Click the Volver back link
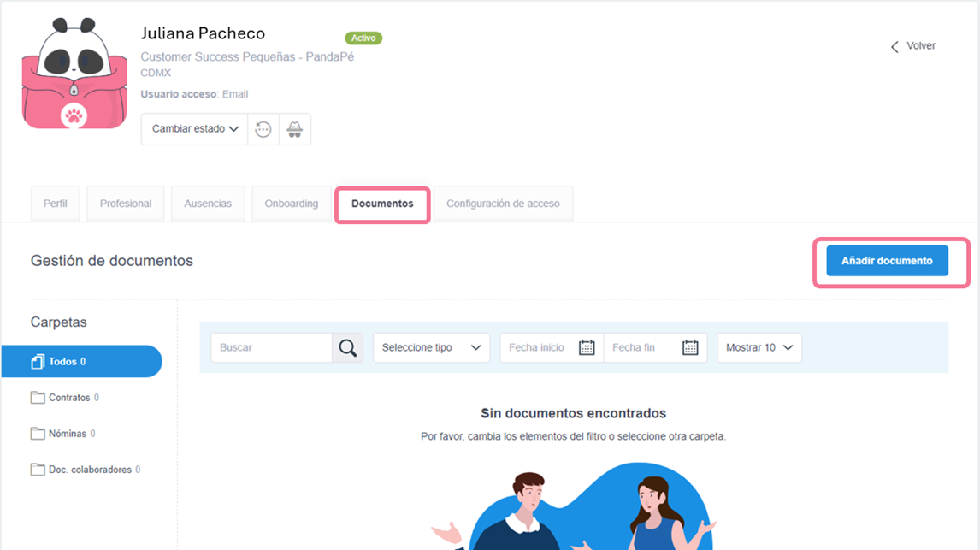Screen dimensions: 980x550 tap(913, 46)
